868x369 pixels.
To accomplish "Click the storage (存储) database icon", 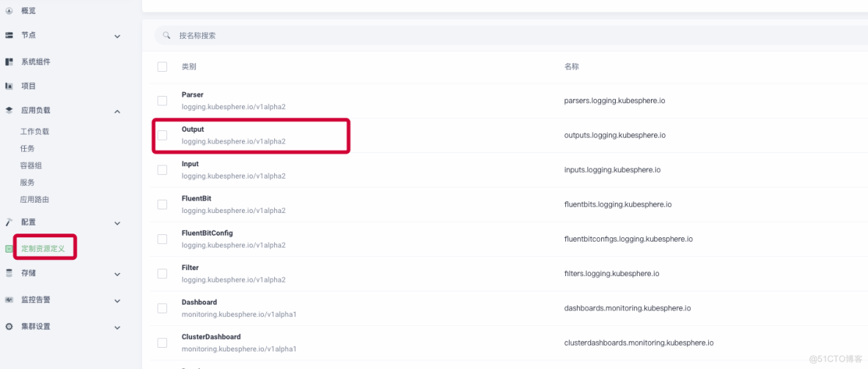I will coord(9,273).
